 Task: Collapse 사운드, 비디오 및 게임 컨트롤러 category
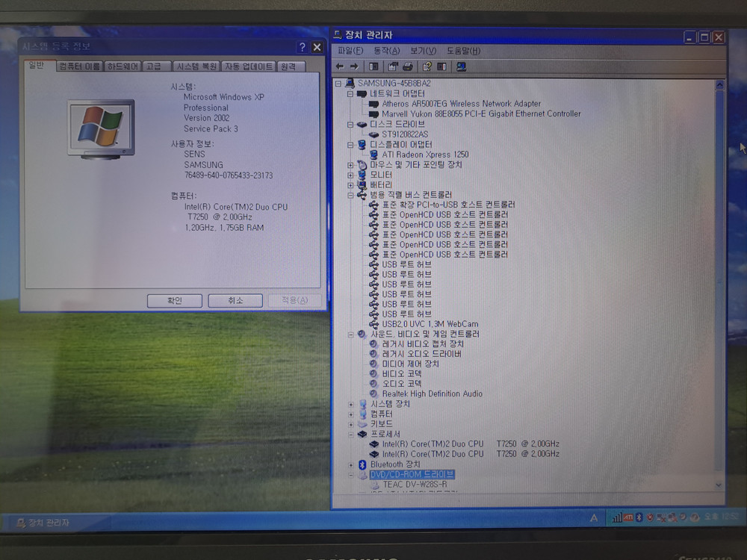(350, 335)
